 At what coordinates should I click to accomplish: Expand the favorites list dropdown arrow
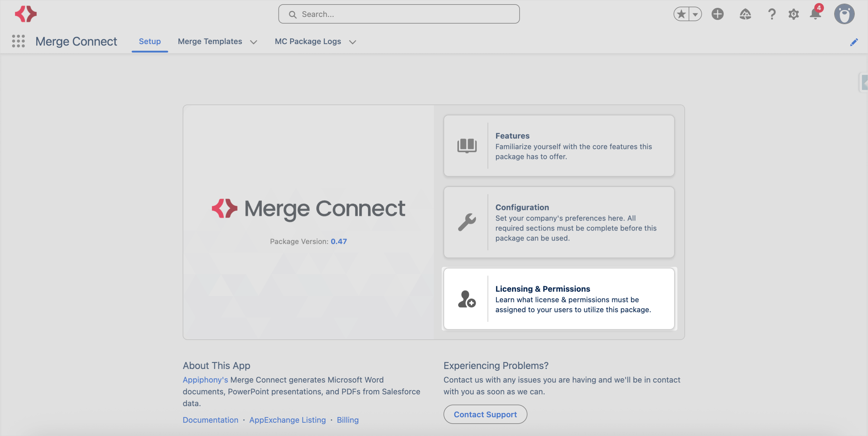695,14
